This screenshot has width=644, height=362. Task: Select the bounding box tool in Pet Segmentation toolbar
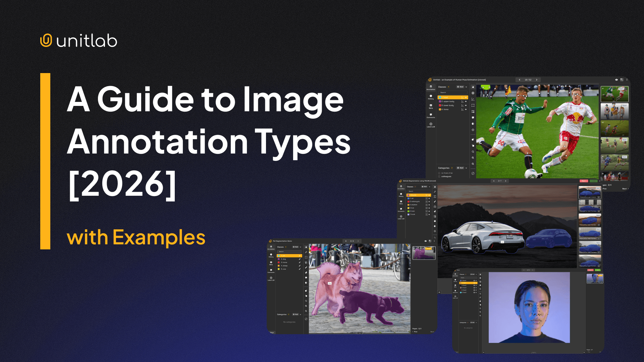click(x=306, y=257)
